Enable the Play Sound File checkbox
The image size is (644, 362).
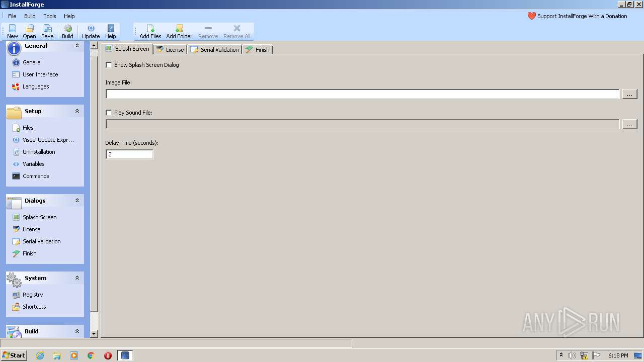click(109, 113)
